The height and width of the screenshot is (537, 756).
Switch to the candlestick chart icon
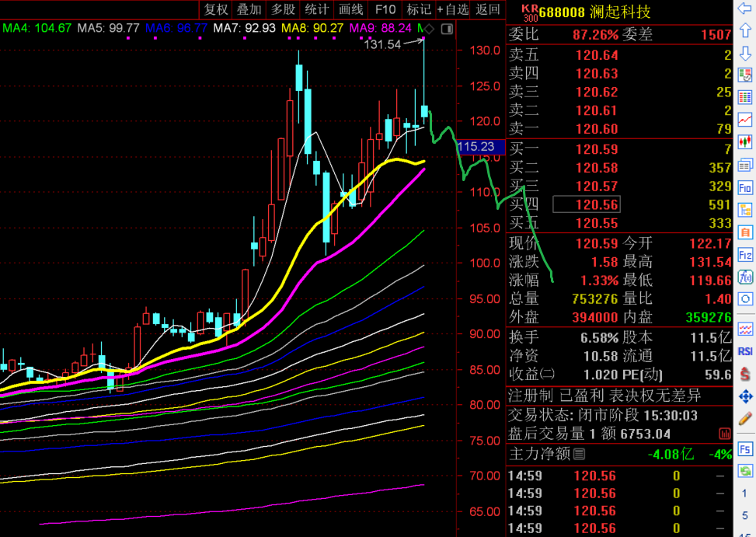(745, 142)
